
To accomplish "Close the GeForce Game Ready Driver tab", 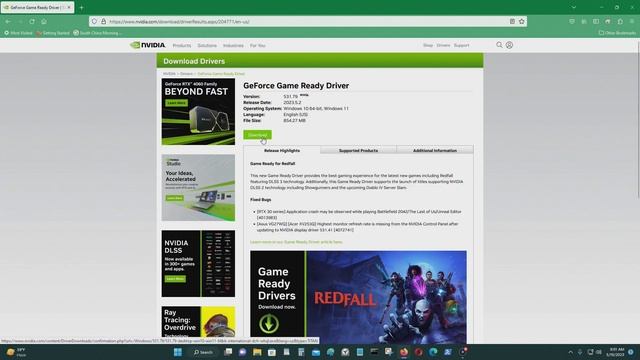I will tap(69, 7).
